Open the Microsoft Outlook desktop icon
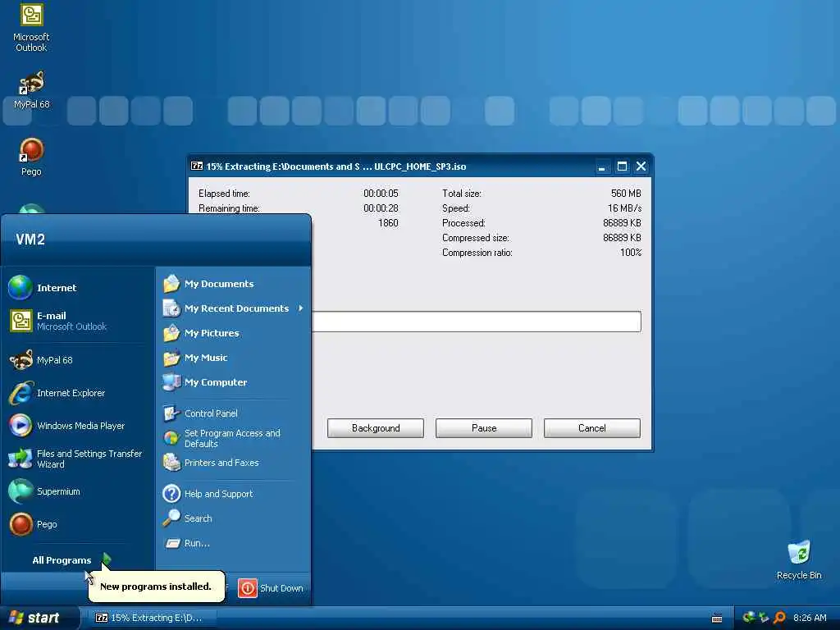Image resolution: width=840 pixels, height=630 pixels. click(x=31, y=27)
